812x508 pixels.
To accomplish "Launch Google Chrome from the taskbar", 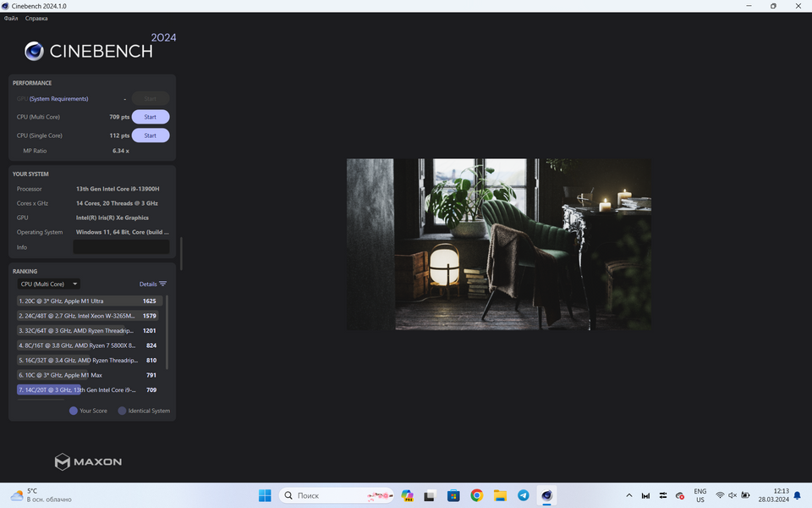I will tap(477, 495).
